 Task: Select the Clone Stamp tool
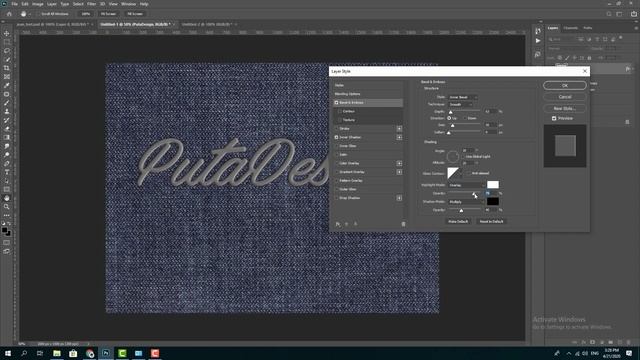[7, 111]
